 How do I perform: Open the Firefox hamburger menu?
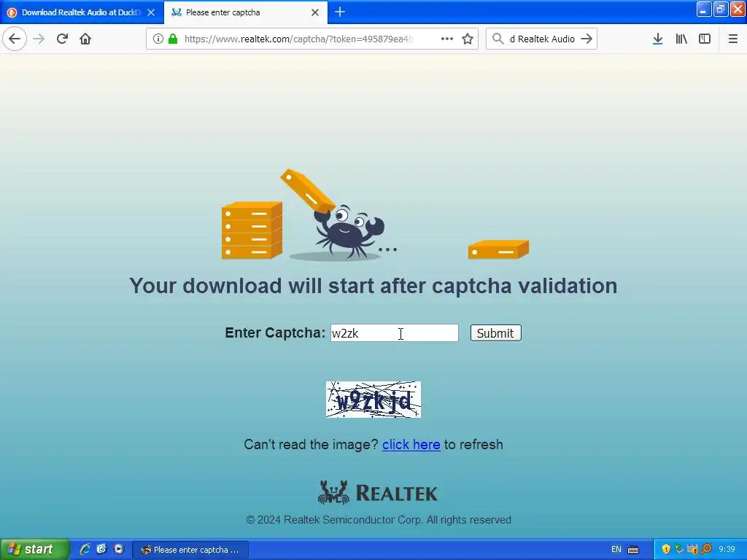pos(733,39)
